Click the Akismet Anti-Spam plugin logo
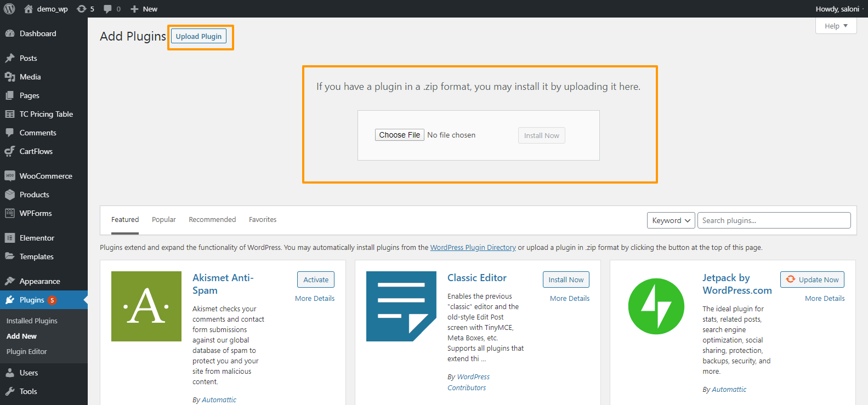This screenshot has width=868, height=405. coord(146,306)
